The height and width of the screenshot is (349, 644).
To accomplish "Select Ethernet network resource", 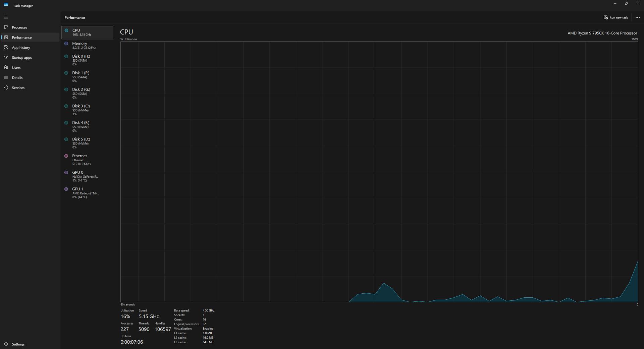I will pos(87,160).
